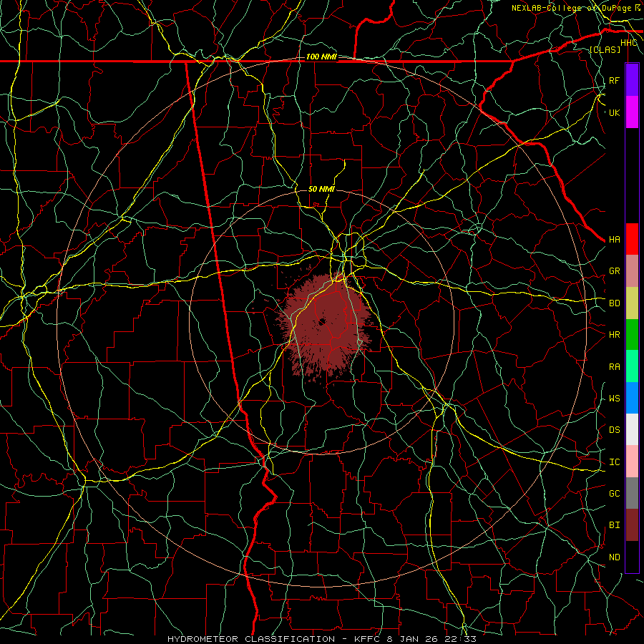The width and height of the screenshot is (644, 644).
Task: Click the [CLAS] legend header
Action: pyautogui.click(x=604, y=49)
